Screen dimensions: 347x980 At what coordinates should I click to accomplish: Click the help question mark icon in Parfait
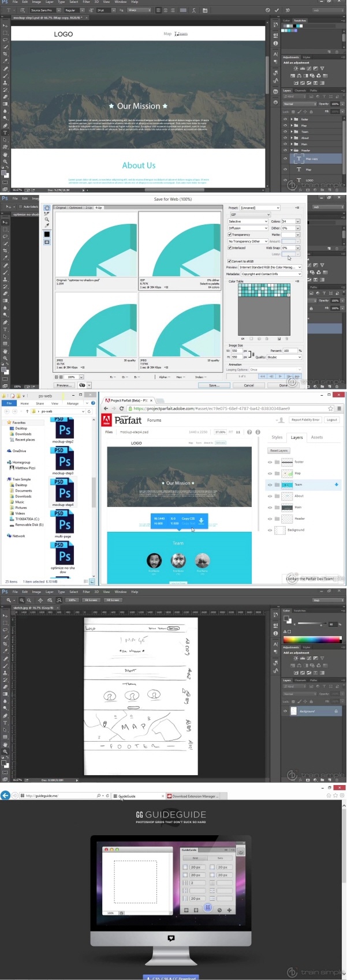tap(249, 431)
